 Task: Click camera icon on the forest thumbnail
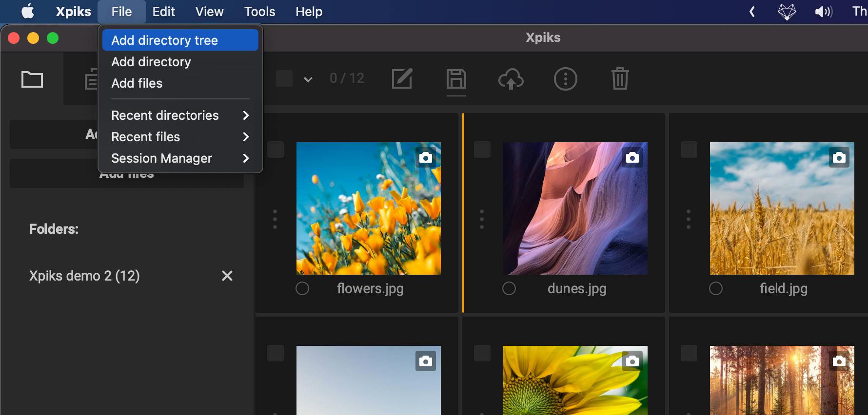(839, 361)
